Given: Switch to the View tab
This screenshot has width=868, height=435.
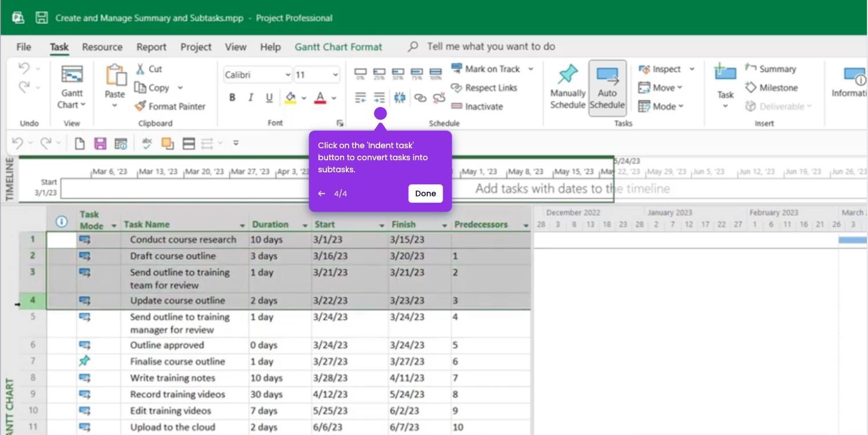Looking at the screenshot, I should click(x=235, y=47).
